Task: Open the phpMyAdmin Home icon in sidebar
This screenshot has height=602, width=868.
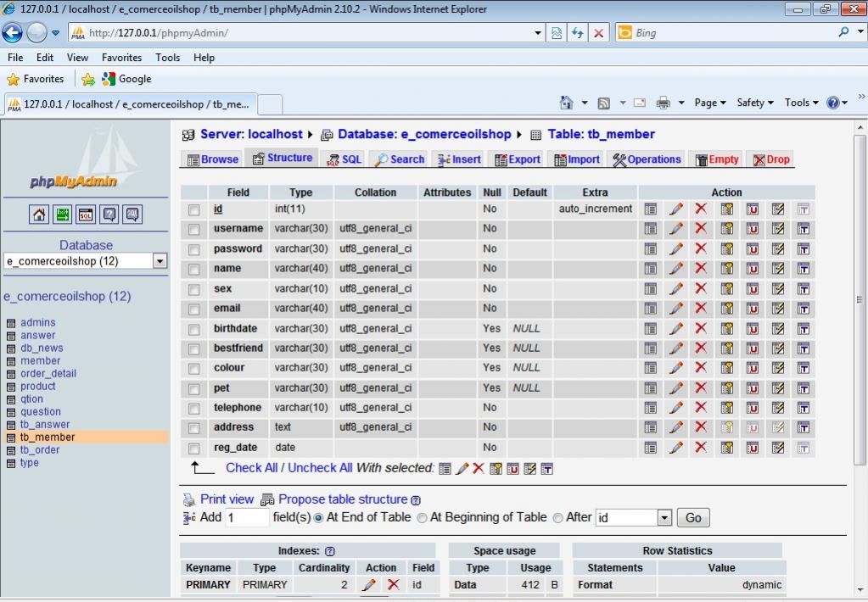Action: 39,215
